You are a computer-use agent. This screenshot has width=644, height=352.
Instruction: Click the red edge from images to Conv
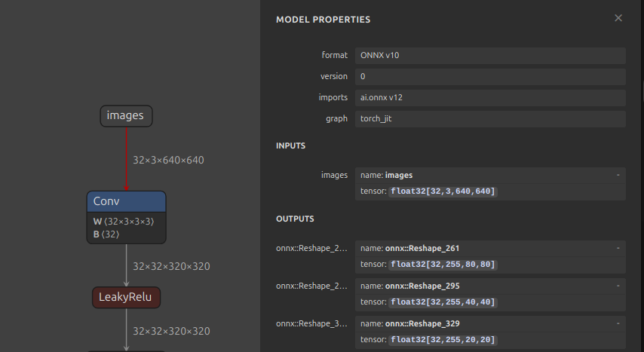pyautogui.click(x=126, y=158)
